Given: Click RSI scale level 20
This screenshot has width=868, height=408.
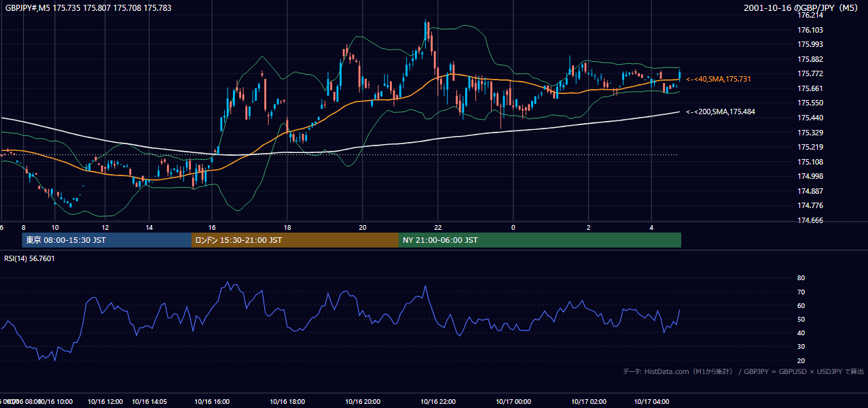Looking at the screenshot, I should click(x=801, y=360).
